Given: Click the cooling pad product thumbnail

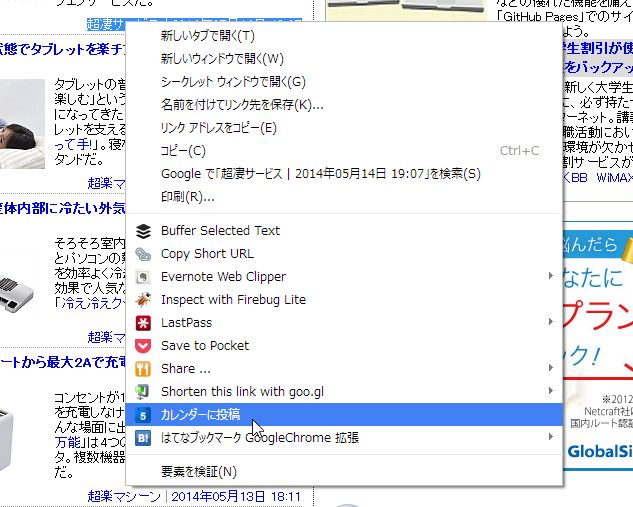Looking at the screenshot, I should click(x=17, y=293).
